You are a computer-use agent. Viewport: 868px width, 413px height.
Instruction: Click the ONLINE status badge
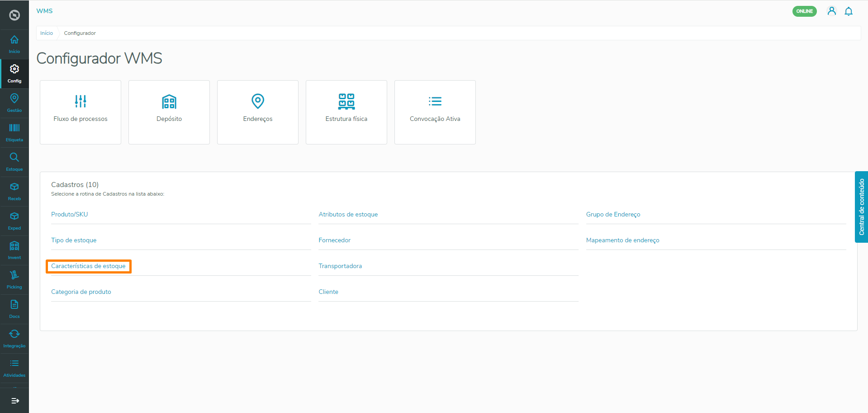(x=804, y=11)
